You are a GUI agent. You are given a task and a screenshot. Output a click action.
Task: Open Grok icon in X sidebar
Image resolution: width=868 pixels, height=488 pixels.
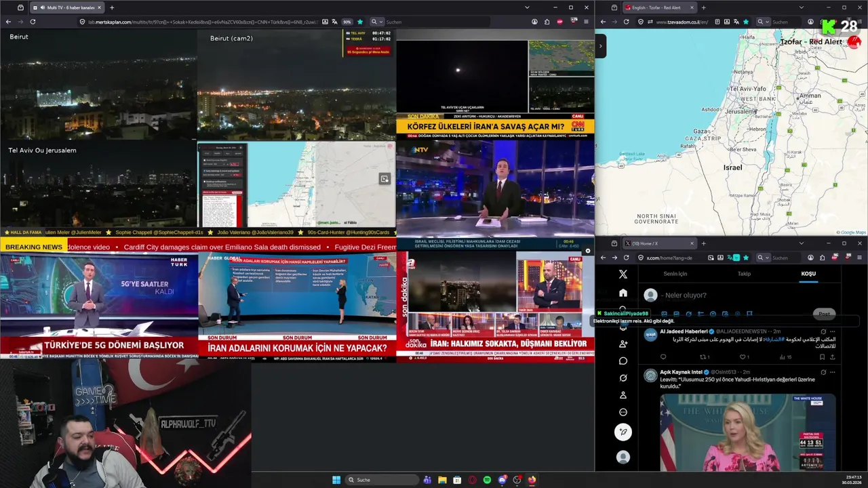click(623, 378)
